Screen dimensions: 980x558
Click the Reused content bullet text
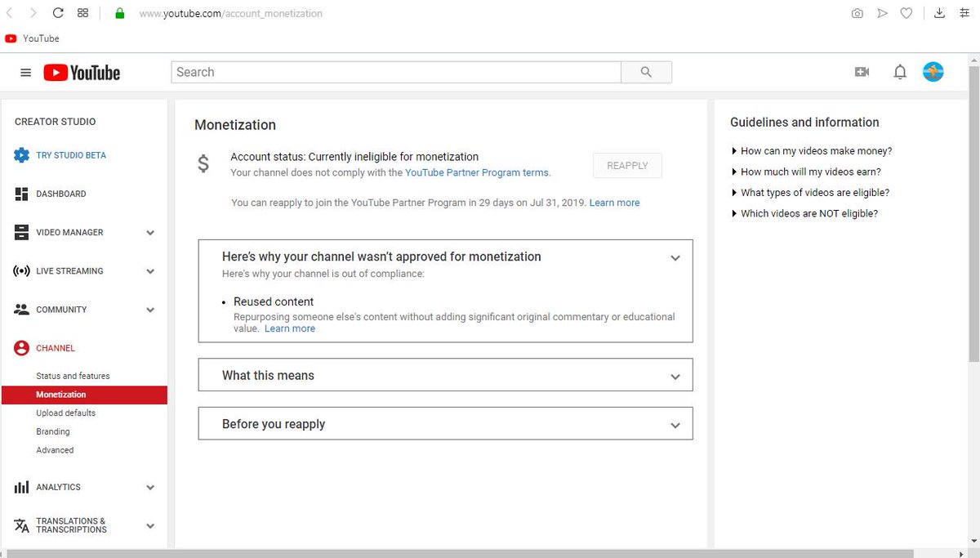[274, 301]
